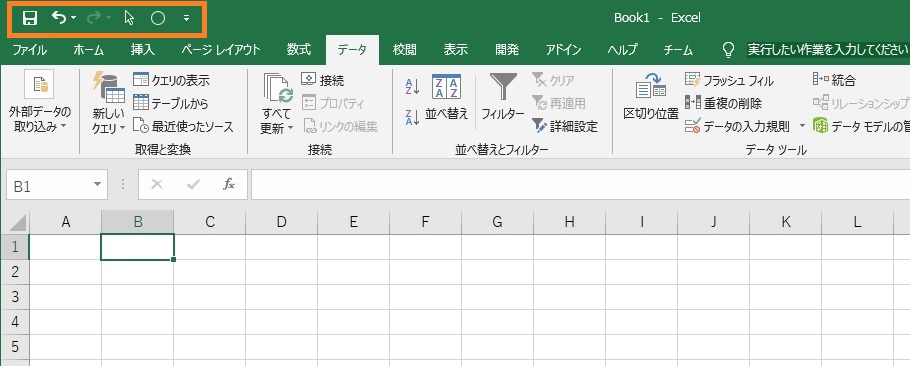This screenshot has height=366, width=910.
Task: Select column K header
Action: tap(785, 222)
